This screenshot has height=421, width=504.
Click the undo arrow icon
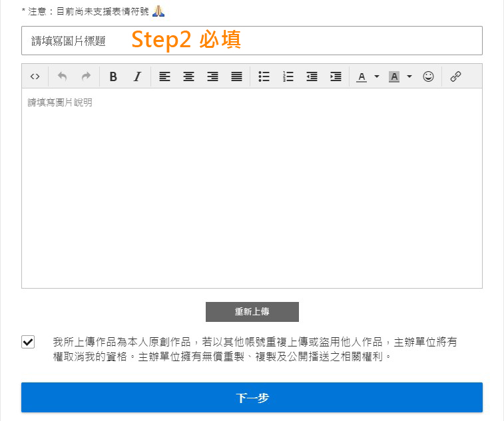click(62, 76)
